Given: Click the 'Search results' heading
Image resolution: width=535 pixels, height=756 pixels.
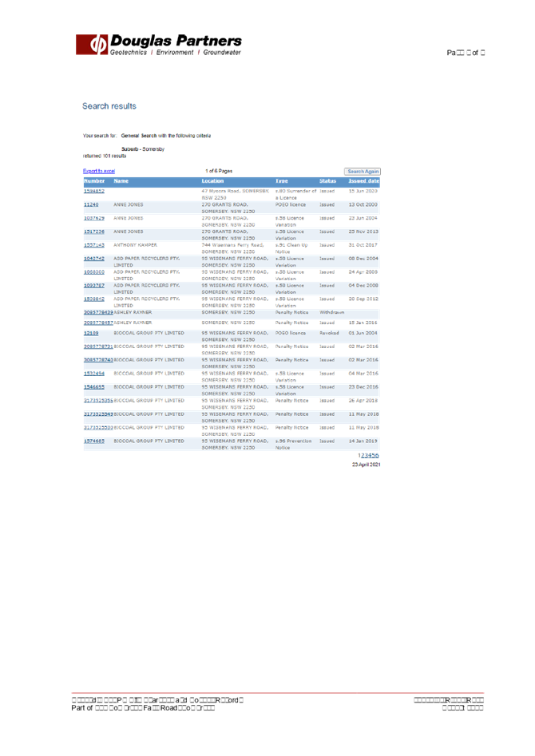Looking at the screenshot, I should (x=109, y=106).
